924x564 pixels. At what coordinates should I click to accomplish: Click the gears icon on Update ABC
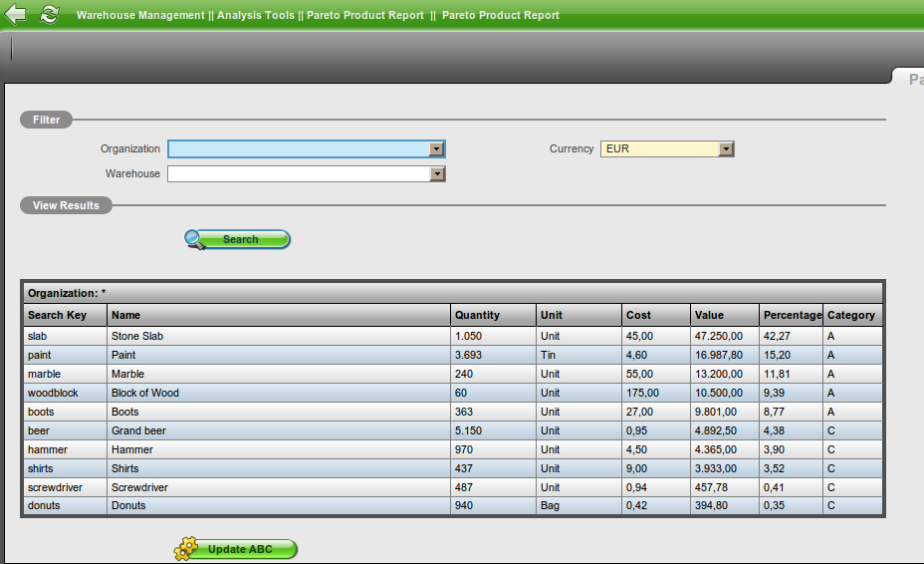point(186,549)
